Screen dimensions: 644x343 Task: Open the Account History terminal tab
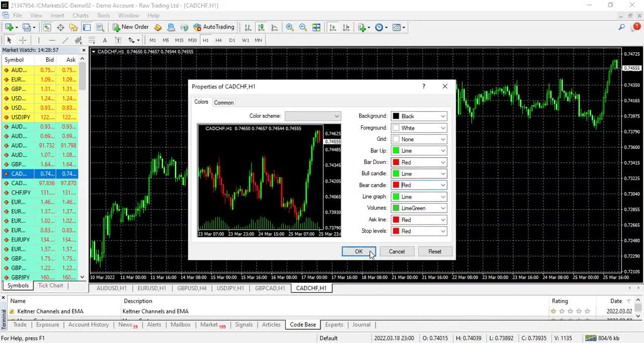click(x=89, y=325)
